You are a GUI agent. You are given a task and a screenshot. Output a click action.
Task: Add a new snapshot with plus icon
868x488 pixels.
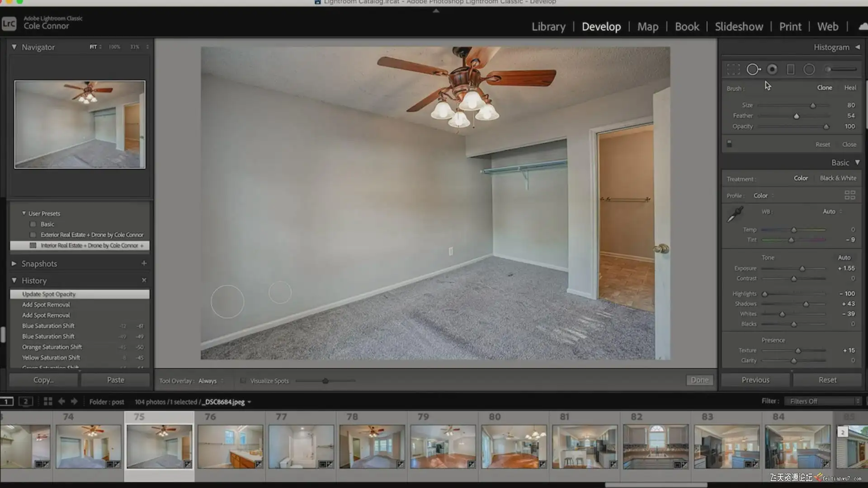[x=144, y=263]
